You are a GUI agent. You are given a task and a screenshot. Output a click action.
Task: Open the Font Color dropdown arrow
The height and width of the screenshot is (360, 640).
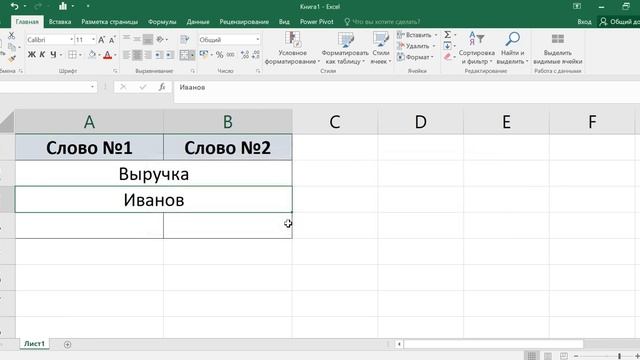click(115, 55)
